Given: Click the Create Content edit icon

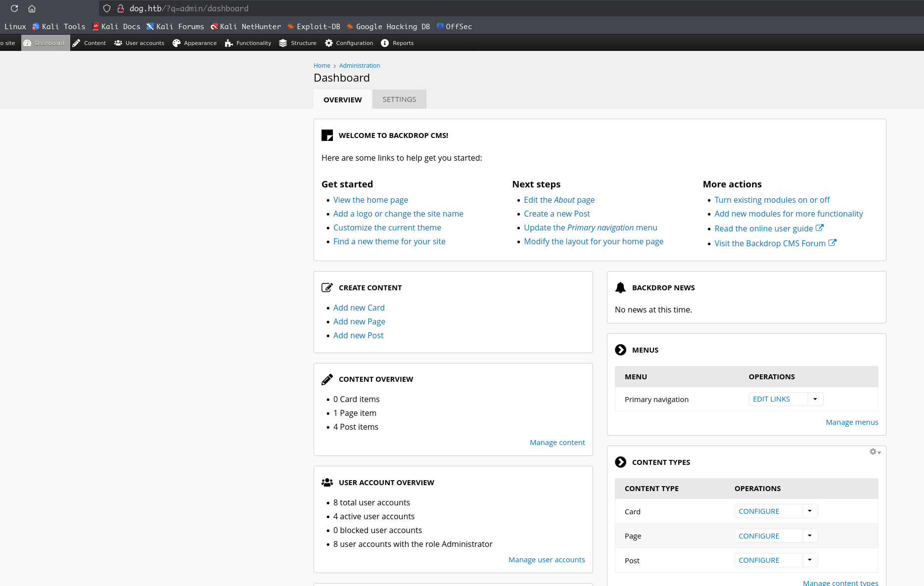Looking at the screenshot, I should click(x=327, y=287).
